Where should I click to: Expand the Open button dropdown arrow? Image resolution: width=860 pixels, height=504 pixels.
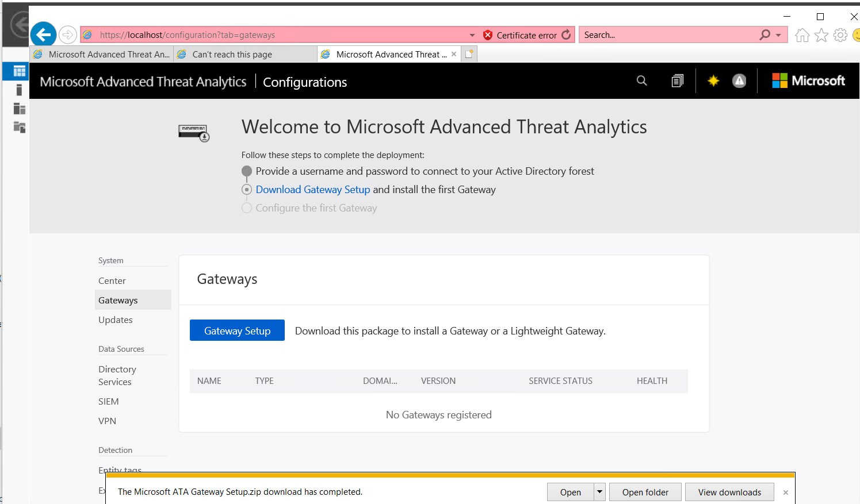(599, 492)
